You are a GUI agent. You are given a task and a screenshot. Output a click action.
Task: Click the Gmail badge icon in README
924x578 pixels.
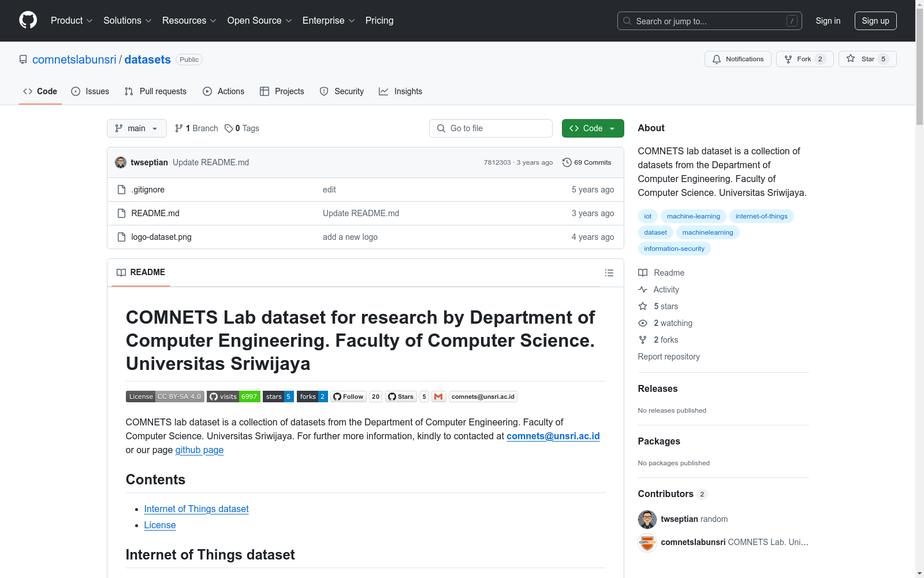point(438,397)
